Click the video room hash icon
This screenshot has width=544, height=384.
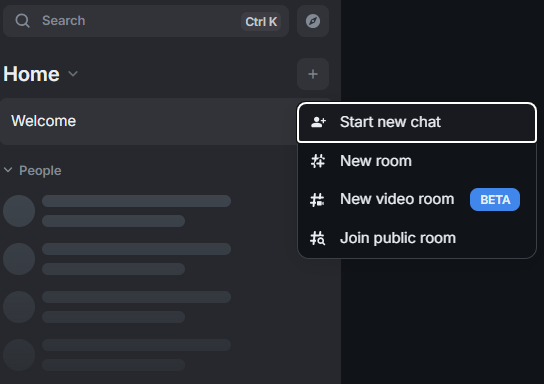pos(317,200)
